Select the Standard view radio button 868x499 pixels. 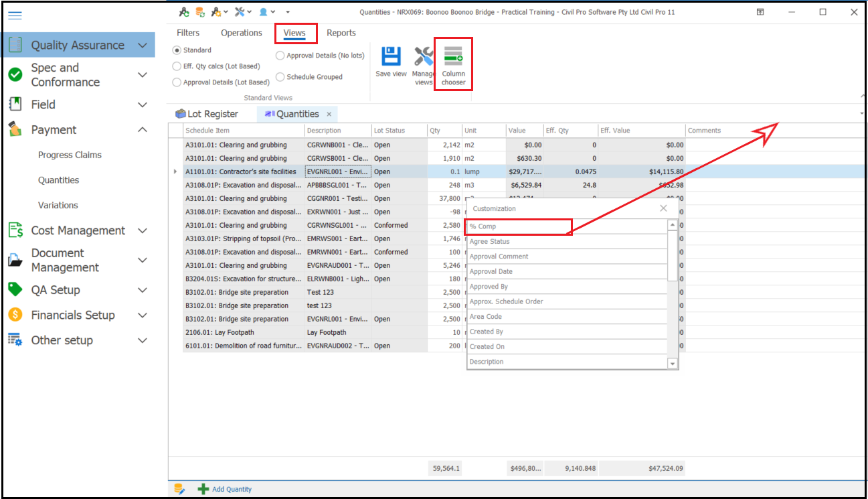click(x=177, y=50)
